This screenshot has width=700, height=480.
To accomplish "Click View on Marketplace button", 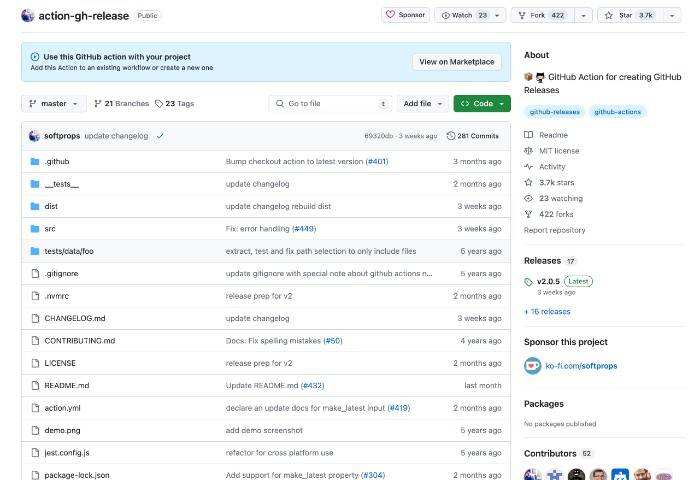I will (x=456, y=62).
